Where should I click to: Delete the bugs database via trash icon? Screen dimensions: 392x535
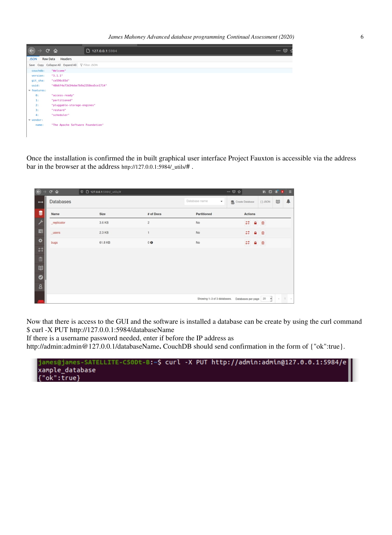pos(263,243)
